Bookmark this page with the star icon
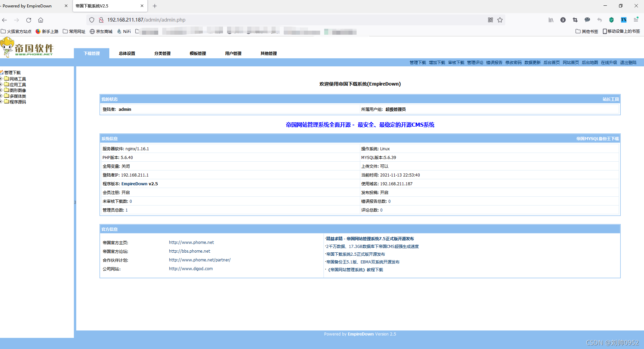 [500, 20]
